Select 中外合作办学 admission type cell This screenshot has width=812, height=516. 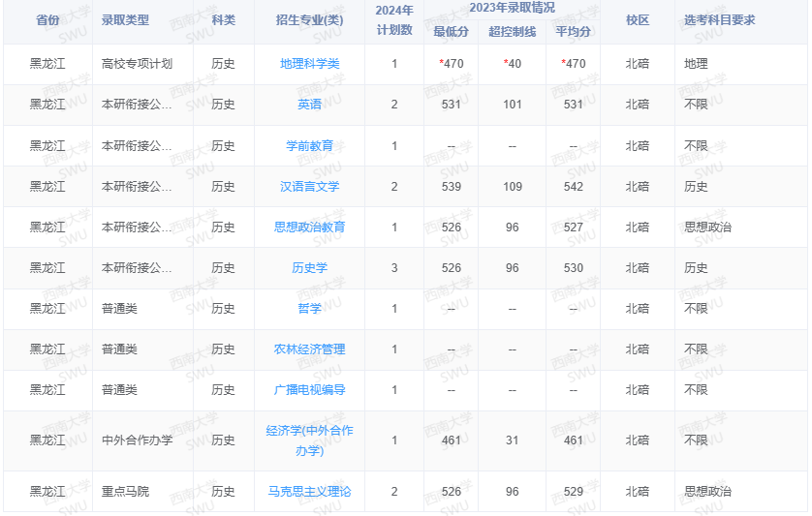[x=138, y=440]
